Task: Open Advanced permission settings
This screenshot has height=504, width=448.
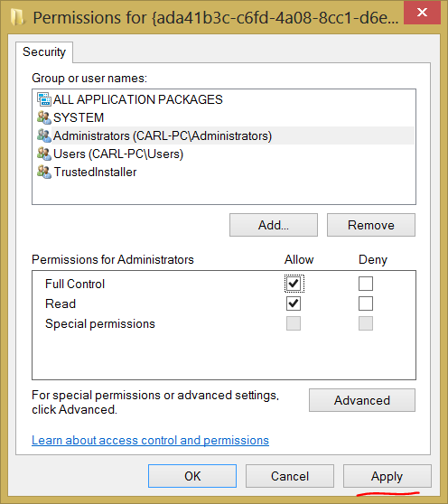Action: point(362,400)
